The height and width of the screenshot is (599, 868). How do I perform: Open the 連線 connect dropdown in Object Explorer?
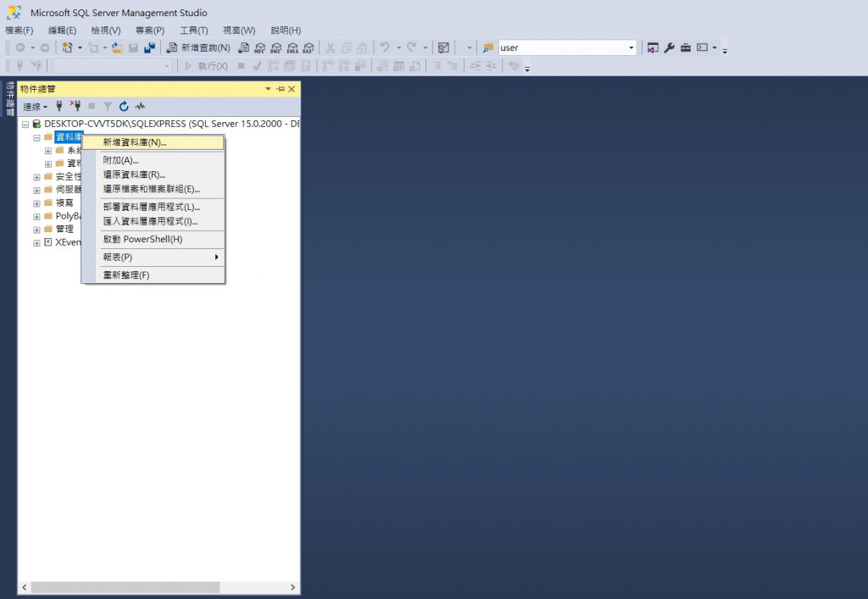click(35, 107)
